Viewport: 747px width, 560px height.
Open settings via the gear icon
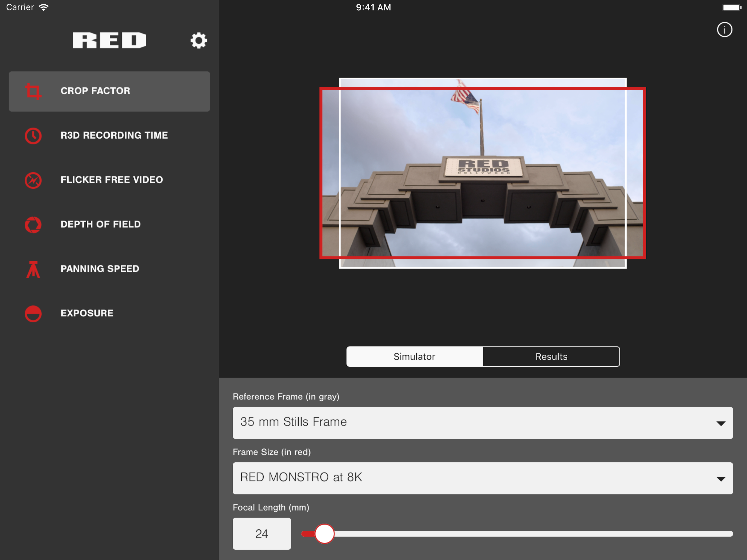click(x=198, y=40)
